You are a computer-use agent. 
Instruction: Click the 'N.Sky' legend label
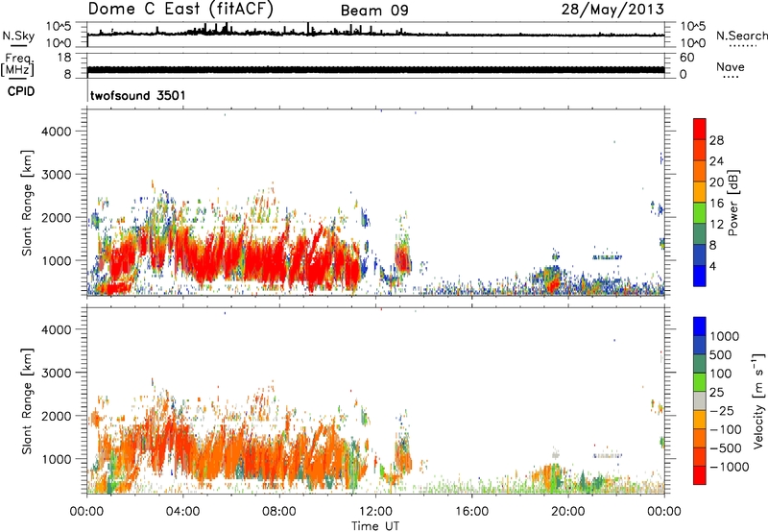click(x=18, y=36)
